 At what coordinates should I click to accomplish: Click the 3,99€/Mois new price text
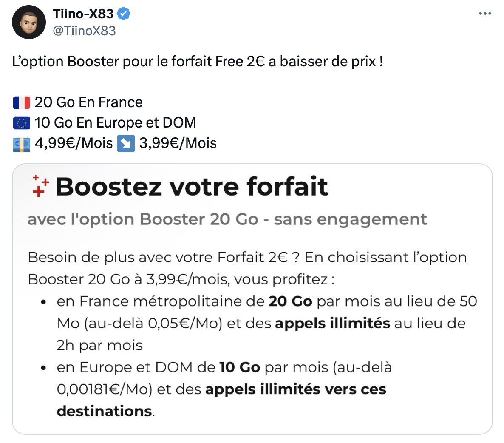(x=178, y=143)
